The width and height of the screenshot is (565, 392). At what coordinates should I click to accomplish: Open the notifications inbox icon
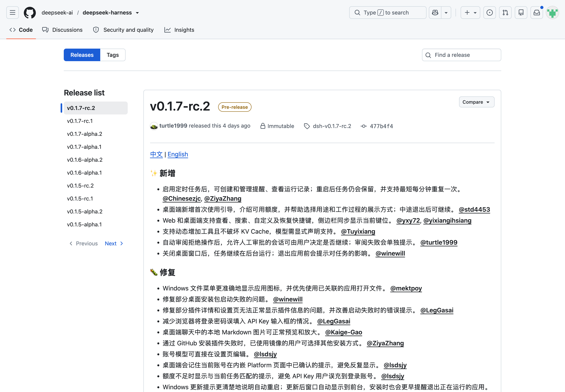coord(537,13)
